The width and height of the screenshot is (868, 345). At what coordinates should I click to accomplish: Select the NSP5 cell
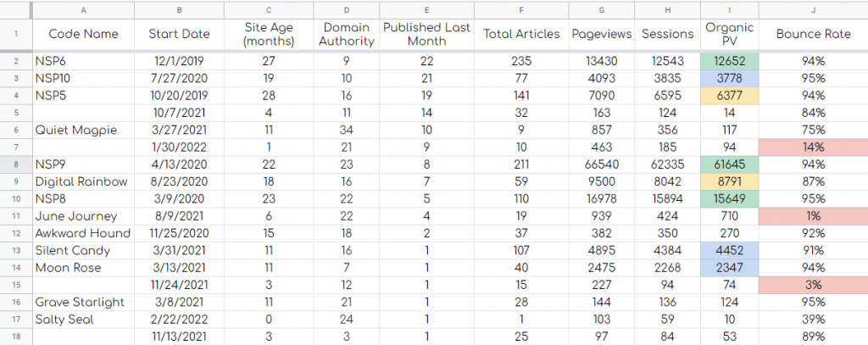(83, 95)
